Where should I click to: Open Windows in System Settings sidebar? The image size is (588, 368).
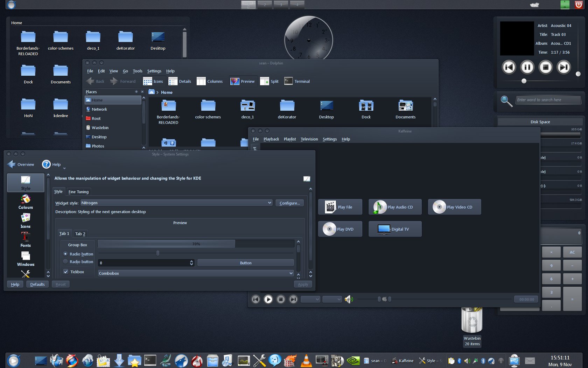(x=26, y=259)
